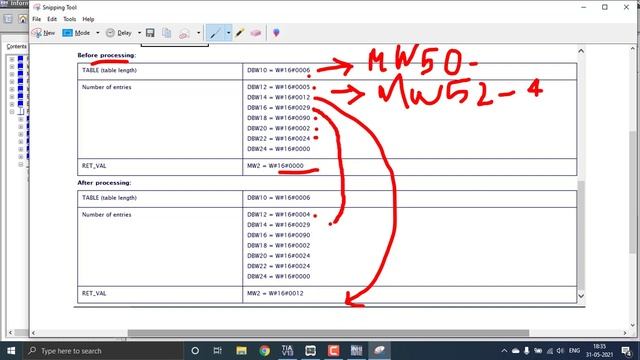Screen dimensions: 640x360
Task: Open the Help menu
Action: coord(88,19)
